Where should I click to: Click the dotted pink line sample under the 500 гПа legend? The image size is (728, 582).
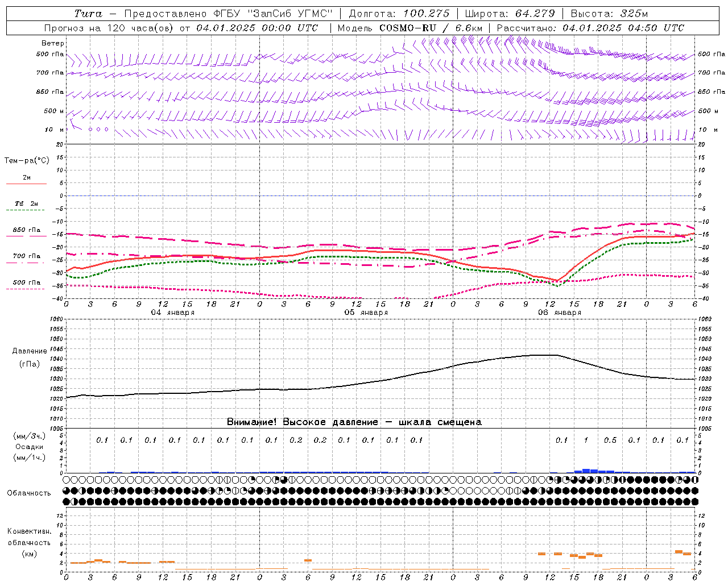click(26, 289)
